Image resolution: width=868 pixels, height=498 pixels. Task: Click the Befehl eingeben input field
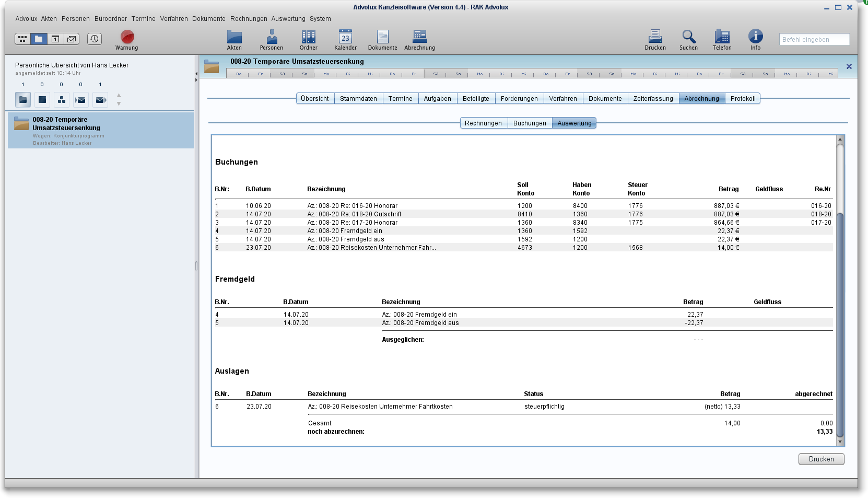click(x=814, y=39)
